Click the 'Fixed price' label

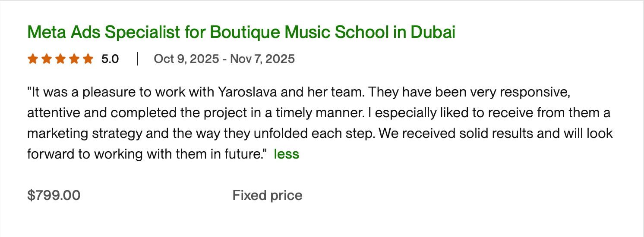(267, 195)
